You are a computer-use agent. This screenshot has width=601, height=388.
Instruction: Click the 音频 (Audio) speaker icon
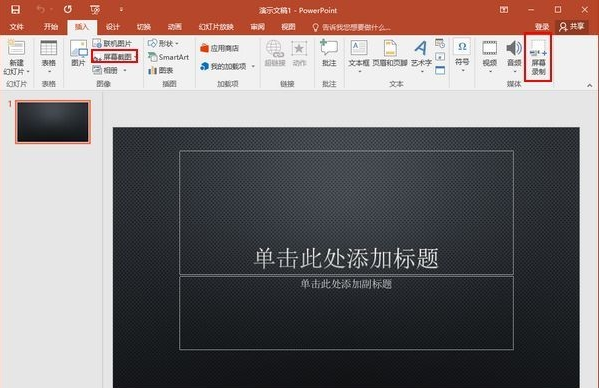[x=514, y=49]
